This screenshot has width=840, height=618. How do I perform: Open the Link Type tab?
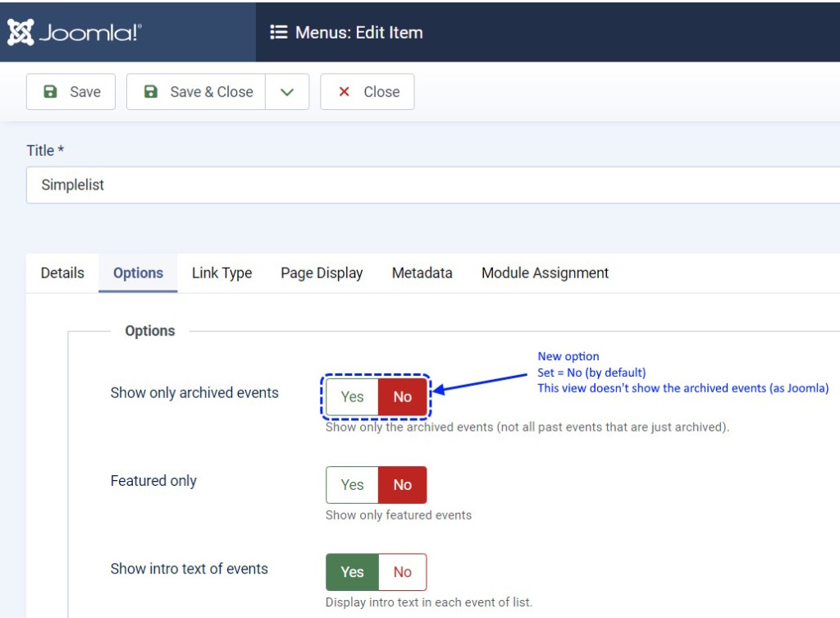point(221,273)
